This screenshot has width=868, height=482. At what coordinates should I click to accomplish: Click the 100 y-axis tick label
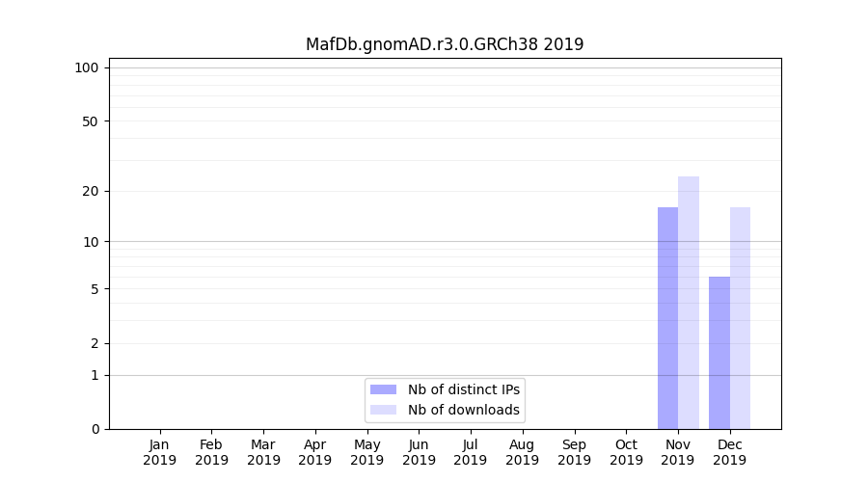87,67
